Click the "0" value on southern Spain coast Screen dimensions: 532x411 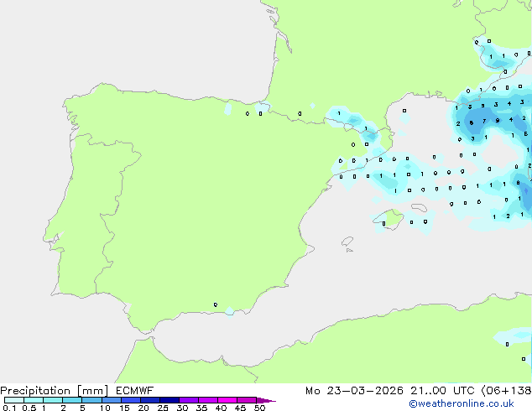[x=216, y=304]
